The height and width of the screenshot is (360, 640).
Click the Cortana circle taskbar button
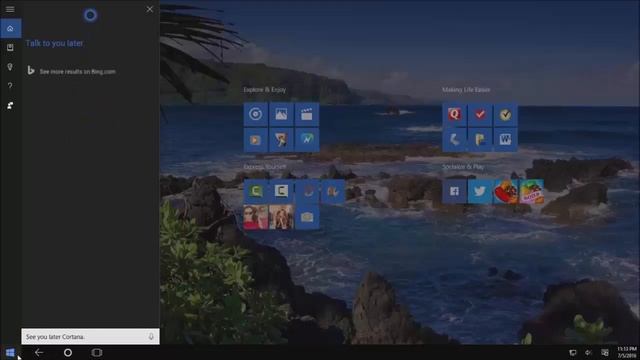[68, 352]
